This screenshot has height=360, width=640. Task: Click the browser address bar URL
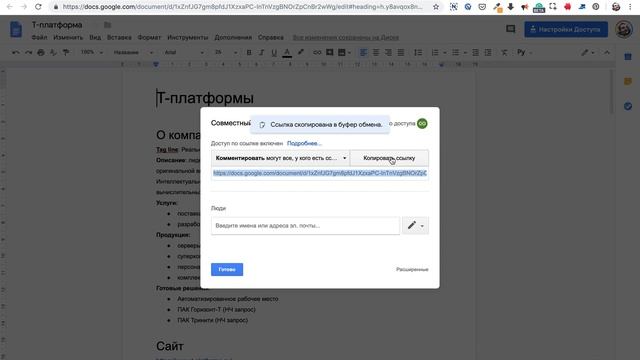(243, 7)
